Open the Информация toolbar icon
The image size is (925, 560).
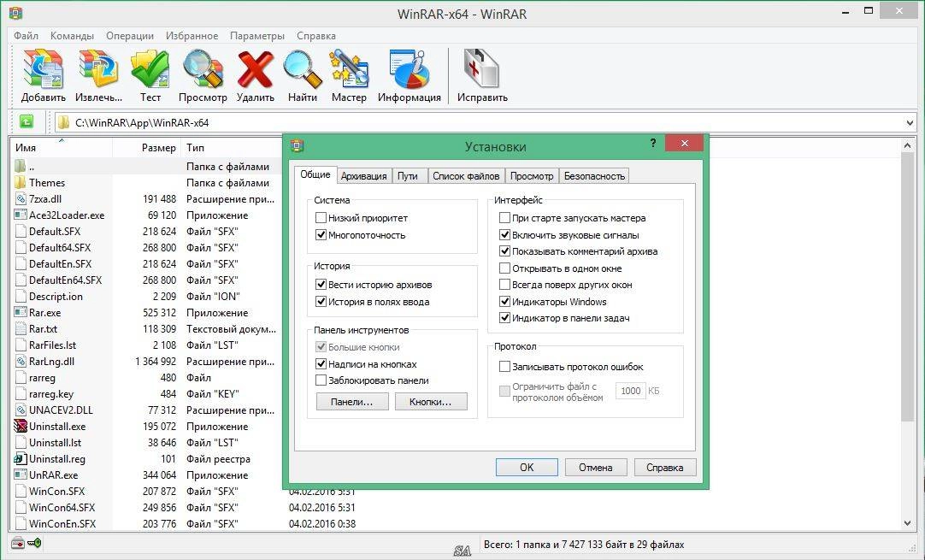pos(409,69)
